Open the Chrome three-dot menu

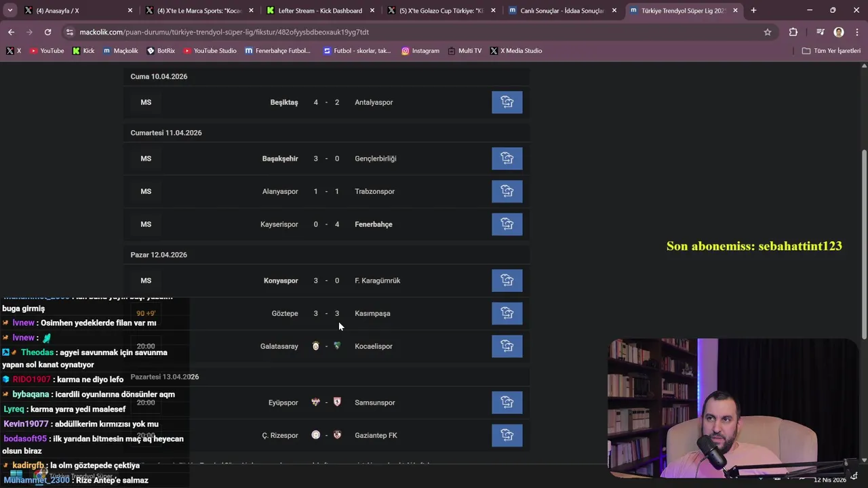(856, 32)
